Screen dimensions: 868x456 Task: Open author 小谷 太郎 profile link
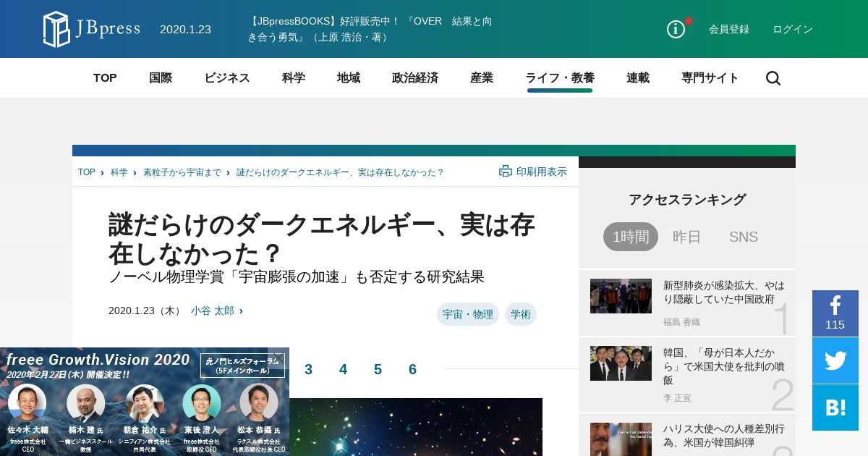[213, 311]
